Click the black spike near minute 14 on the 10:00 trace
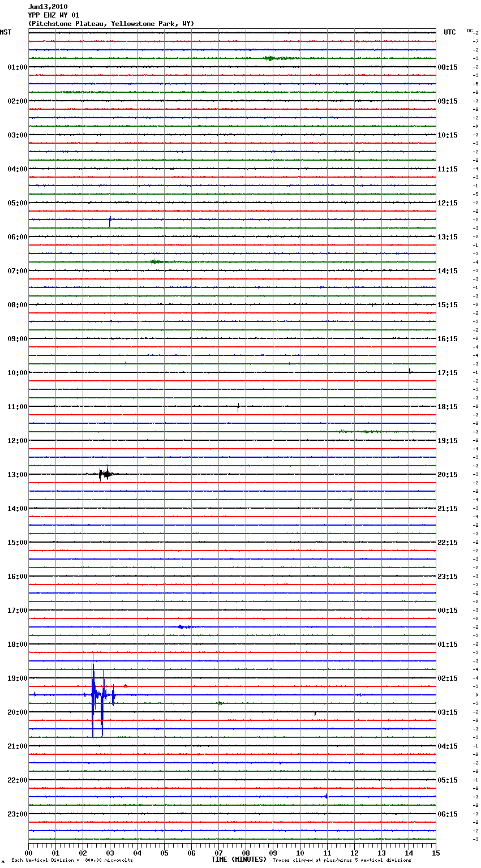 (x=410, y=372)
